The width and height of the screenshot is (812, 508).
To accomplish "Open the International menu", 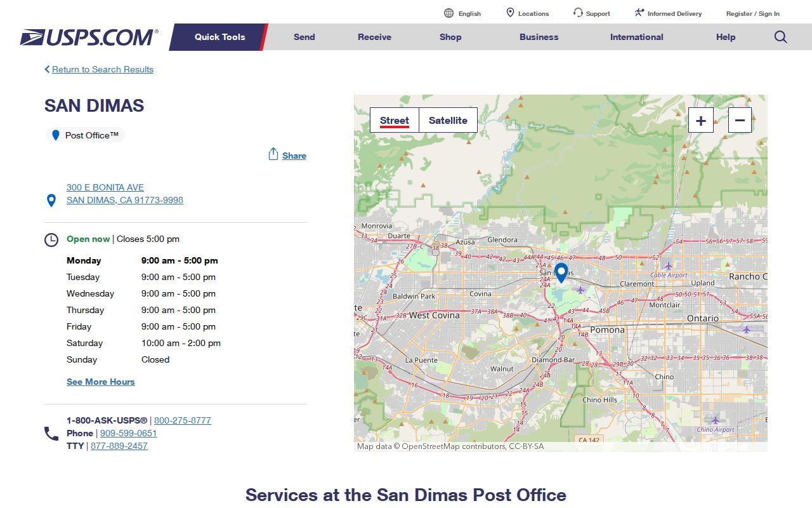I will pyautogui.click(x=636, y=37).
